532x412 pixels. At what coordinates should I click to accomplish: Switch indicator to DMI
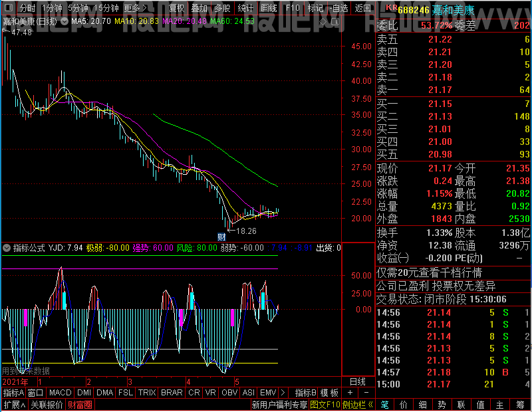point(84,393)
